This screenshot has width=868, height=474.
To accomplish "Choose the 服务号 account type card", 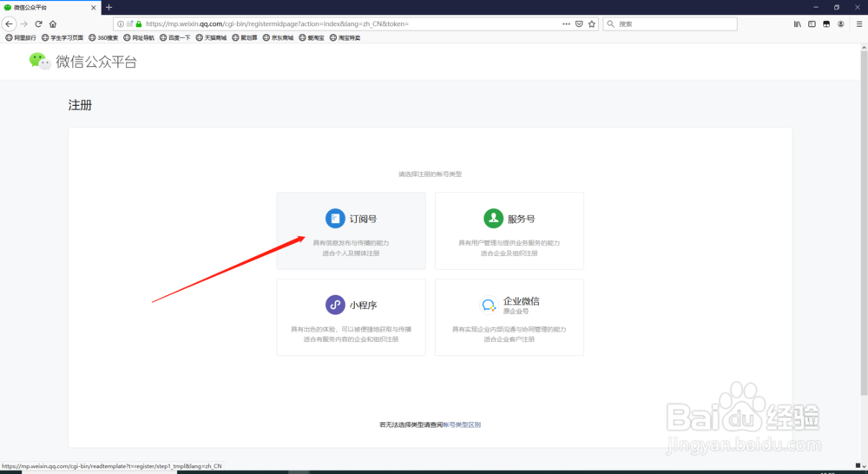I will (510, 231).
